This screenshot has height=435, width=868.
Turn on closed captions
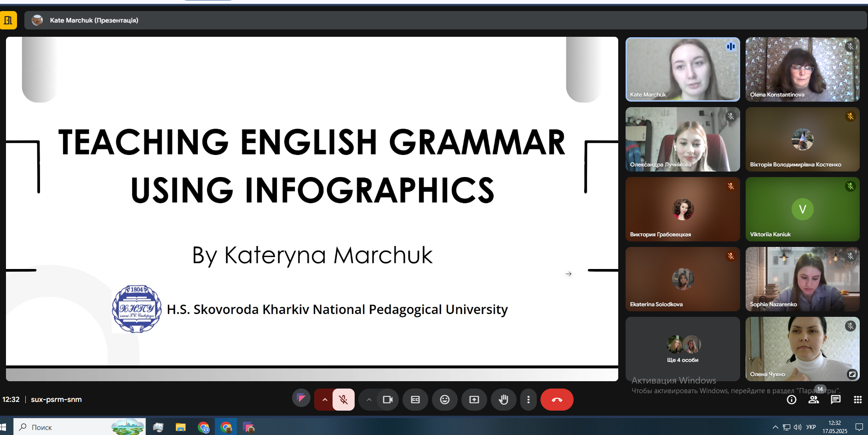coord(415,400)
